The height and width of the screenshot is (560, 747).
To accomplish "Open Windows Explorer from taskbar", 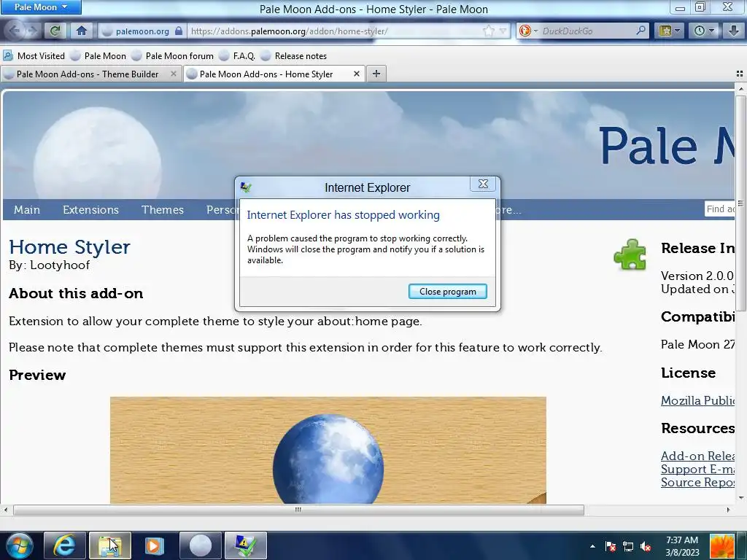I will [x=110, y=545].
